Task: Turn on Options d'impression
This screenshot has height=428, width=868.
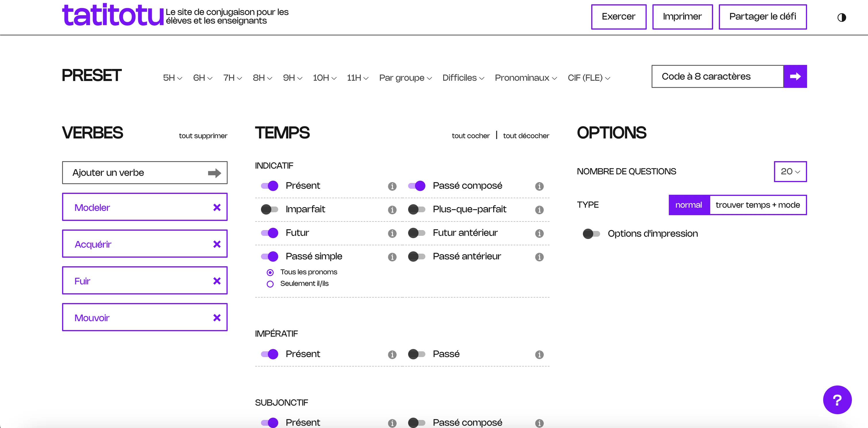Action: [x=591, y=234]
